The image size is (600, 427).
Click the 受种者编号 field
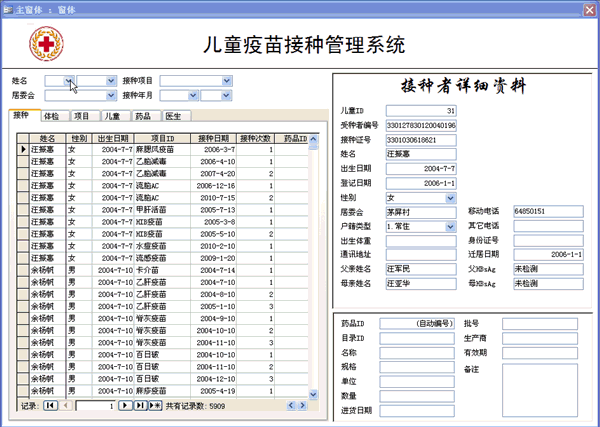point(421,125)
